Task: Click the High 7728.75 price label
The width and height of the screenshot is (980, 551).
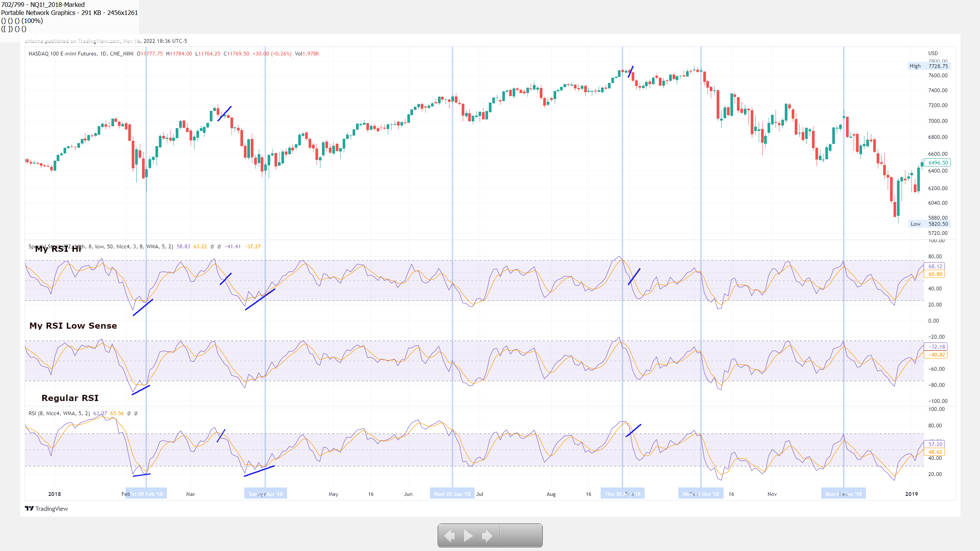Action: (x=929, y=66)
